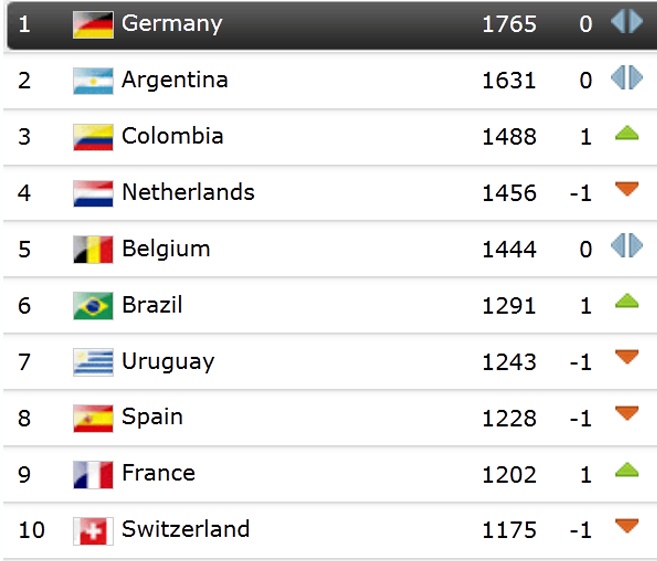This screenshot has height=561, width=657.
Task: Click Germany's 1765 points value
Action: click(x=509, y=24)
